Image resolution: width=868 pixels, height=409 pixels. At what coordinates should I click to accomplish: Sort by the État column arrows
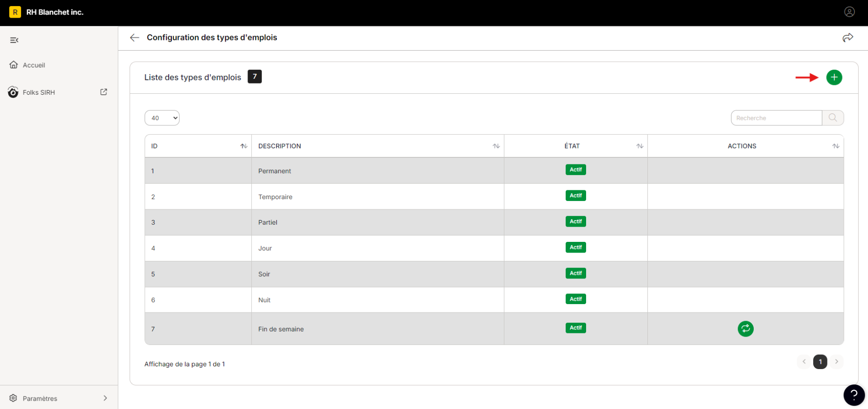tap(640, 146)
